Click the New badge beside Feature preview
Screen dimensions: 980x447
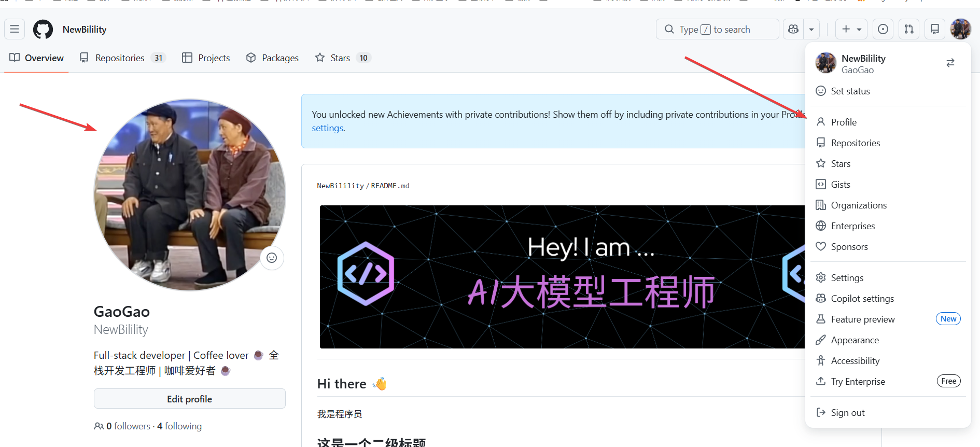click(948, 319)
